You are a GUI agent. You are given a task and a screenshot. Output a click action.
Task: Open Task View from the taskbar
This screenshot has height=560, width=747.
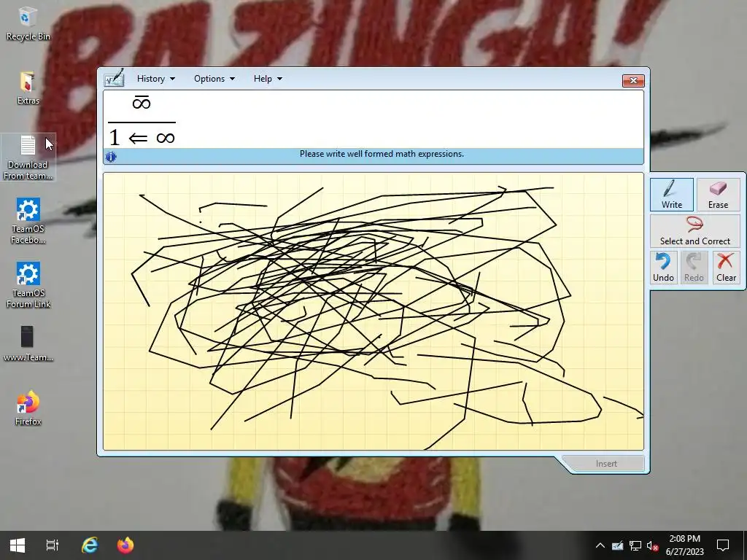(52, 545)
